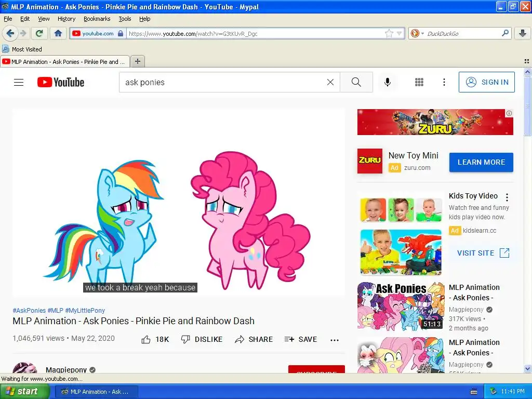Open the Kids Toy Video ad thumbnail
Image resolution: width=532 pixels, height=399 pixels.
tap(401, 236)
